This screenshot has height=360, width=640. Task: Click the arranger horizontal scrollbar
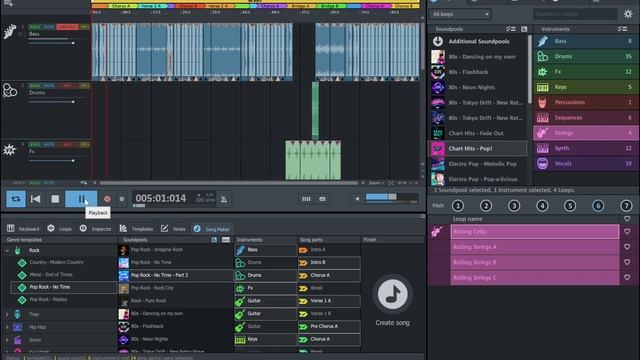pos(229,183)
